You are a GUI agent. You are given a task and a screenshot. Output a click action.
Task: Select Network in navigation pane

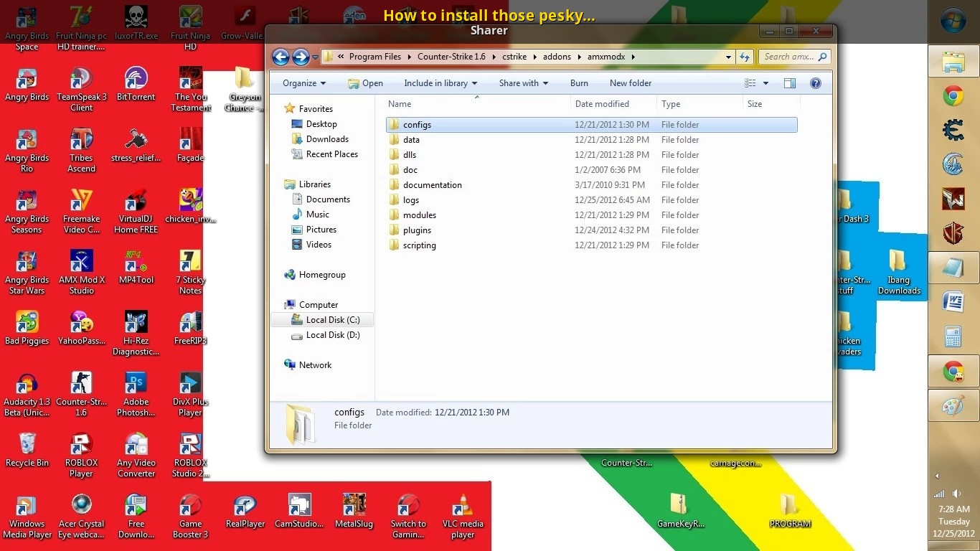click(315, 365)
